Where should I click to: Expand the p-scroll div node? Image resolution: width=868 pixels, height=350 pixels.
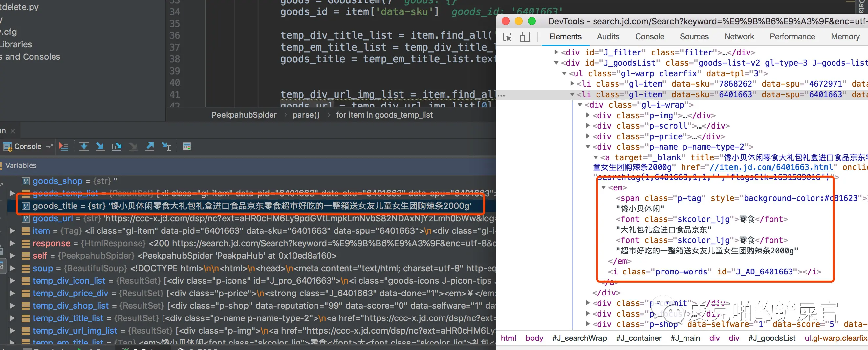coord(588,126)
